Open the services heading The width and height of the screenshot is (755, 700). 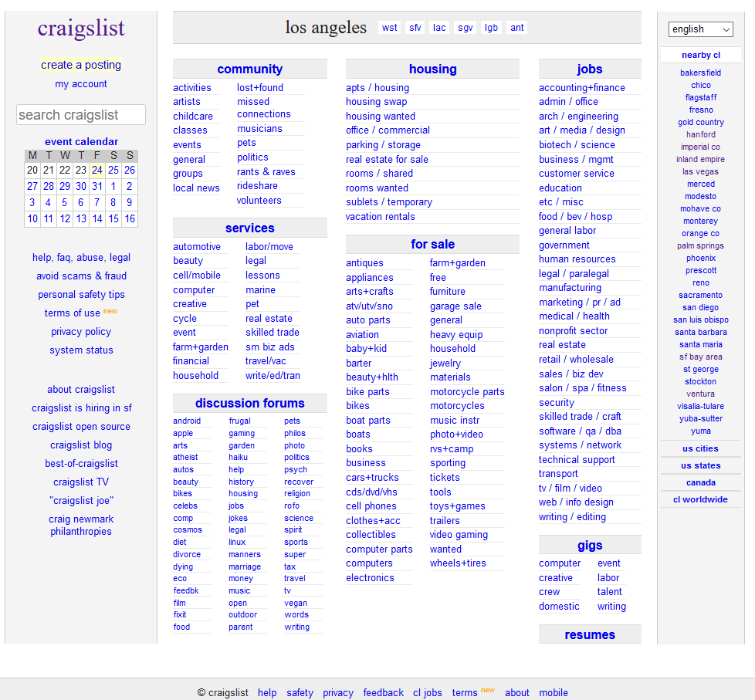(250, 228)
